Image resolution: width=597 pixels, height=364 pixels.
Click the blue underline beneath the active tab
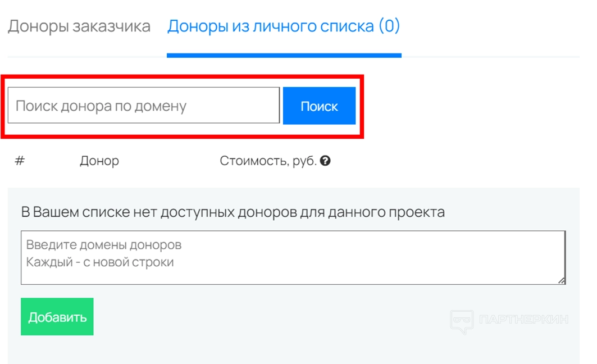click(284, 56)
